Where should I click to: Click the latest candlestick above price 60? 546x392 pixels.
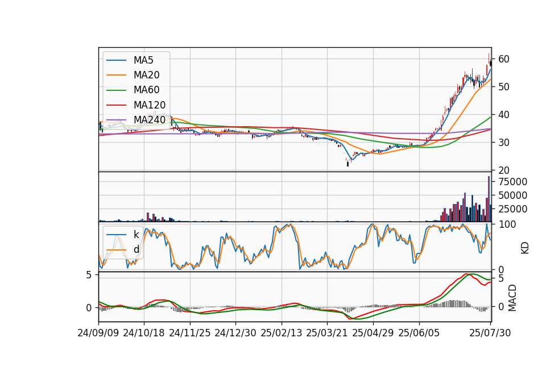point(489,59)
